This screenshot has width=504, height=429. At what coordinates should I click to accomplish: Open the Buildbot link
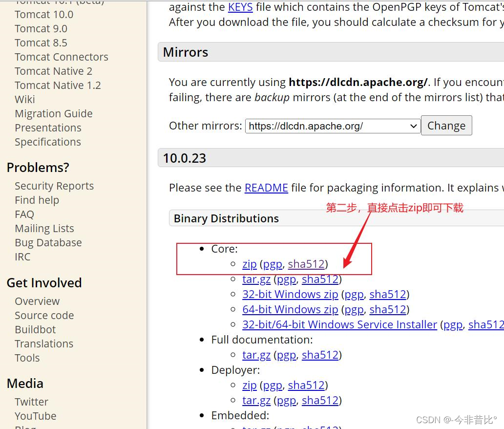[x=35, y=330]
